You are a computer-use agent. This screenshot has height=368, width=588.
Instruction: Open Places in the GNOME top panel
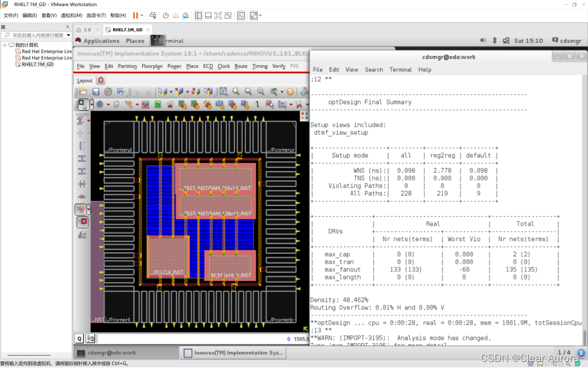tap(135, 41)
